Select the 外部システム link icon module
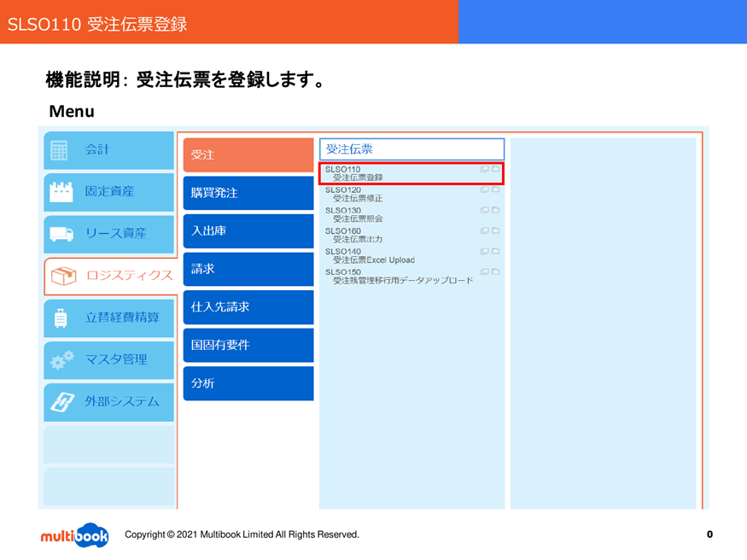This screenshot has width=747, height=560. (x=108, y=402)
